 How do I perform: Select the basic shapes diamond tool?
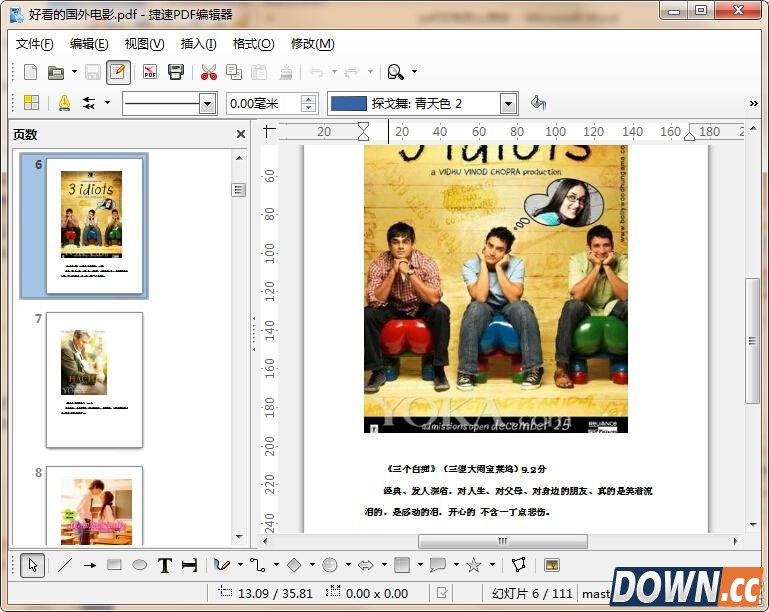click(294, 565)
